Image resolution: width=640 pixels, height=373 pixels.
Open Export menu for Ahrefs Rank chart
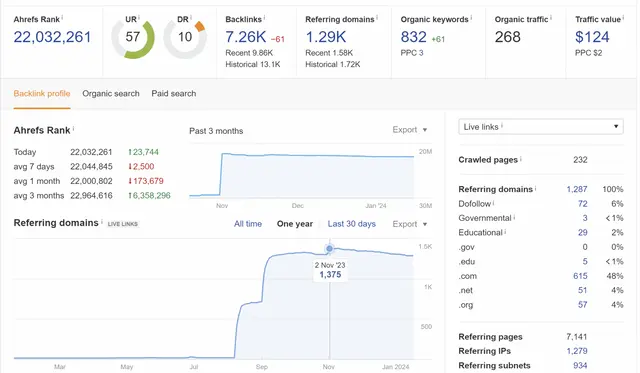410,129
